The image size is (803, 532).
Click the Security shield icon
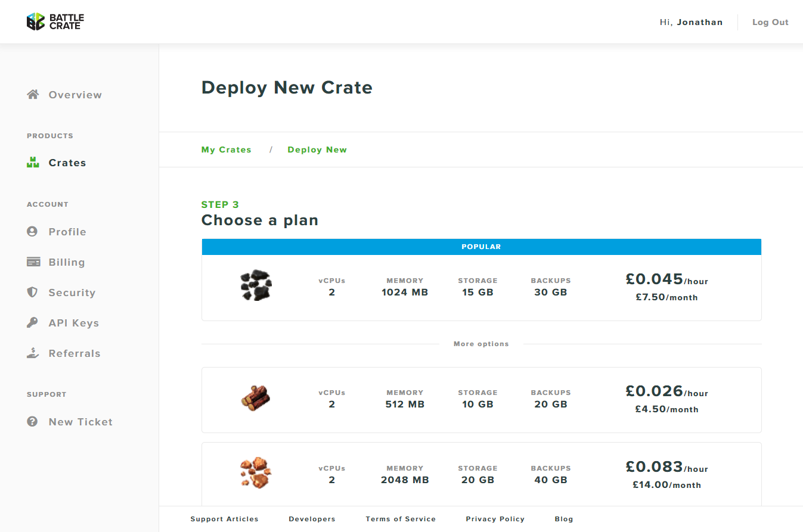pos(33,292)
